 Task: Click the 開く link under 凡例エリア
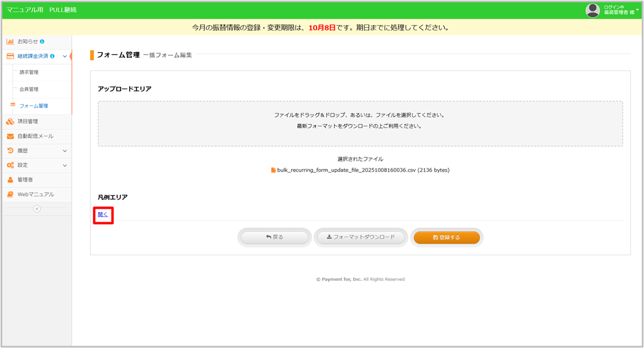tap(103, 214)
